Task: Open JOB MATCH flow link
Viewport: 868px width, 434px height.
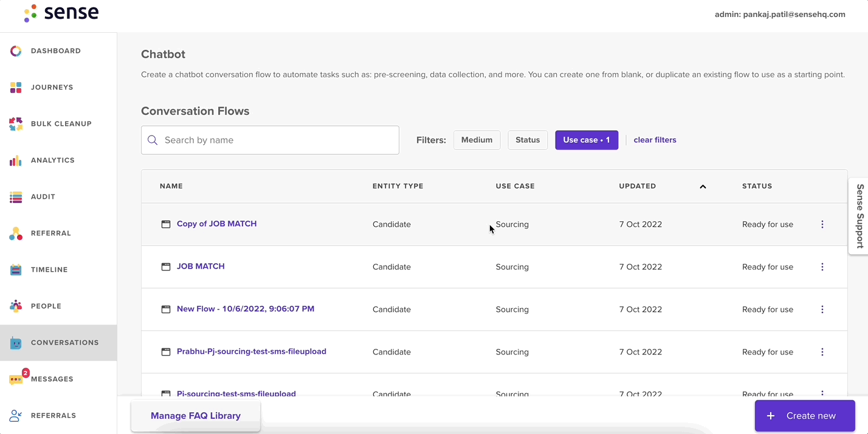Action: [201, 266]
